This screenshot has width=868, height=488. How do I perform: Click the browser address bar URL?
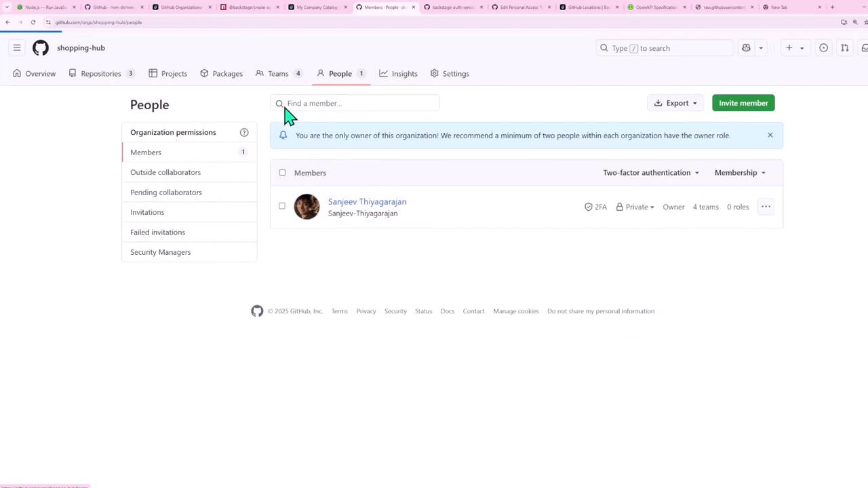coord(98,22)
